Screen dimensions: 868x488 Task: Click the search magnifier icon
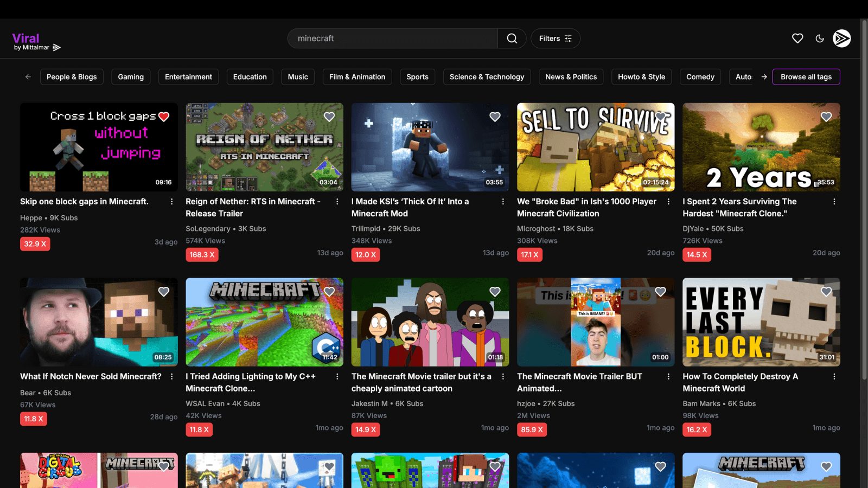click(512, 38)
